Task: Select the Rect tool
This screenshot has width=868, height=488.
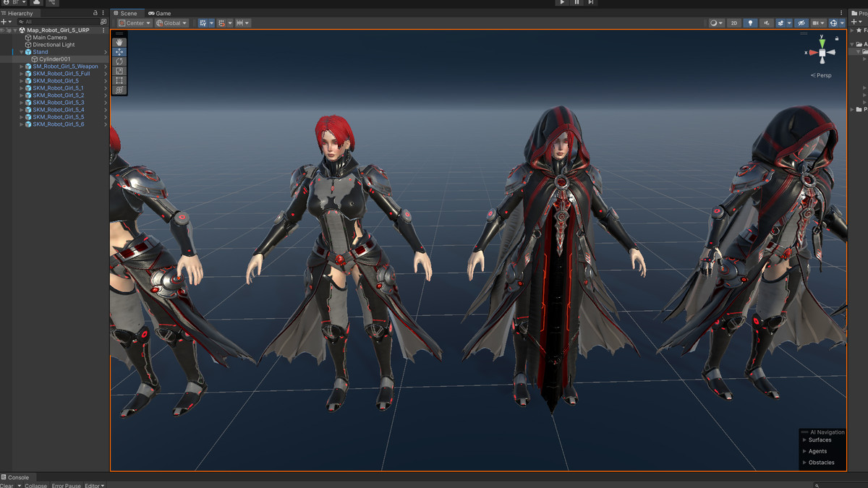Action: click(119, 80)
